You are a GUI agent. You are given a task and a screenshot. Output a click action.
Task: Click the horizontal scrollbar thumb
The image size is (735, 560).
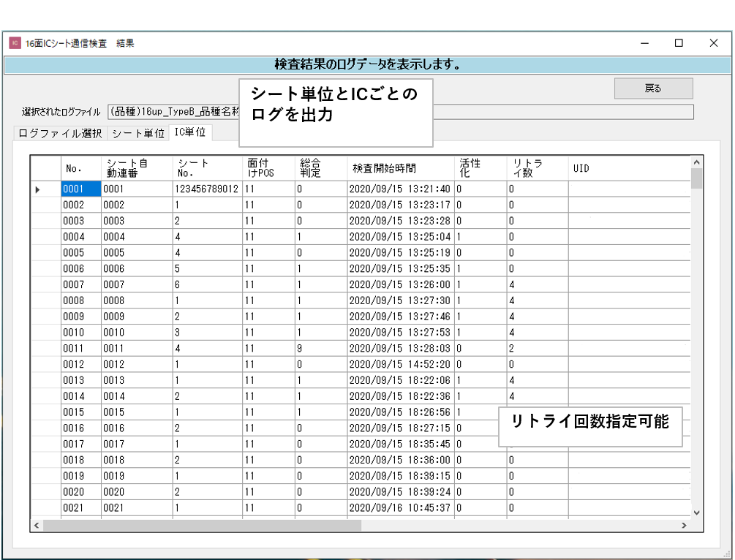tap(202, 526)
